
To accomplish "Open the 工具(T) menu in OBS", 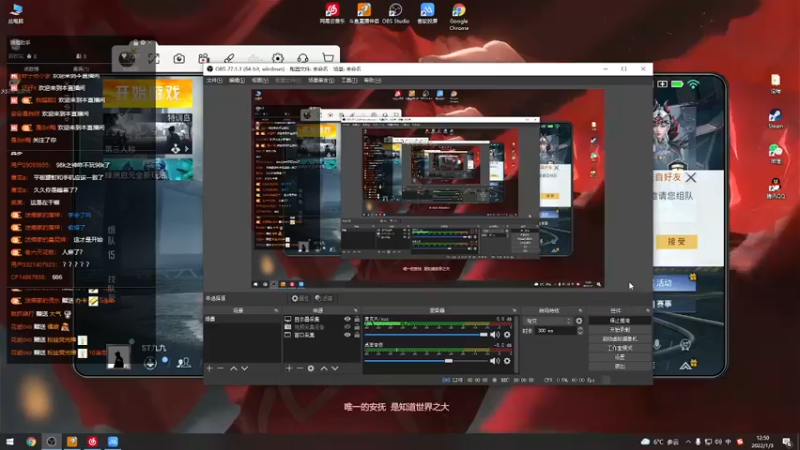I will pyautogui.click(x=349, y=81).
